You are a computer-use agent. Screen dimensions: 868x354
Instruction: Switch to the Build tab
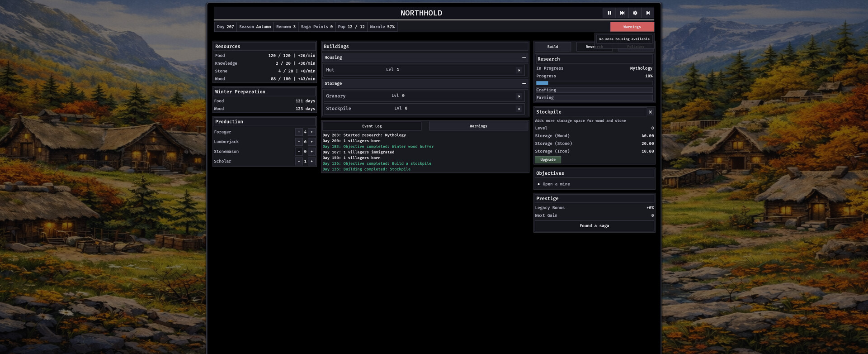coord(552,47)
